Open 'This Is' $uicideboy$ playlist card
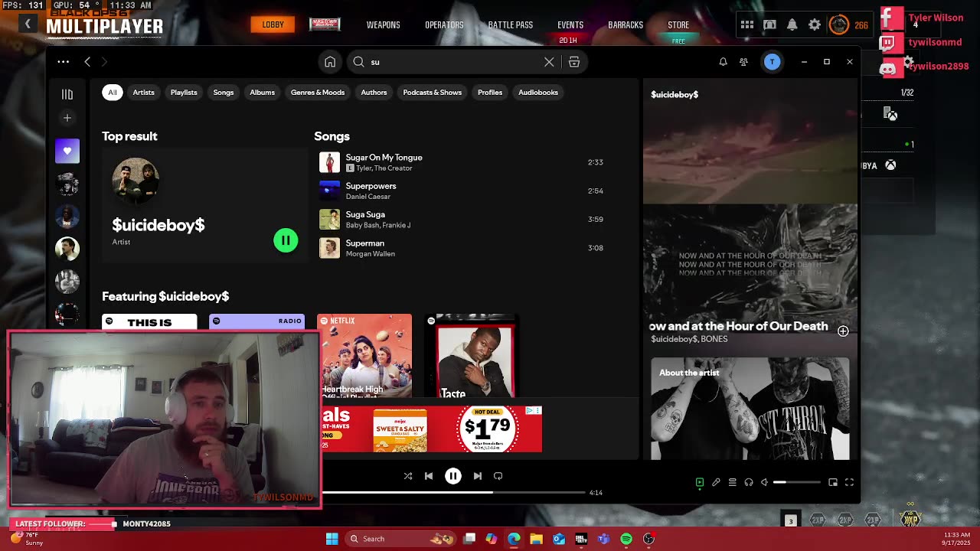Screen dimensions: 980x551 tap(149, 322)
